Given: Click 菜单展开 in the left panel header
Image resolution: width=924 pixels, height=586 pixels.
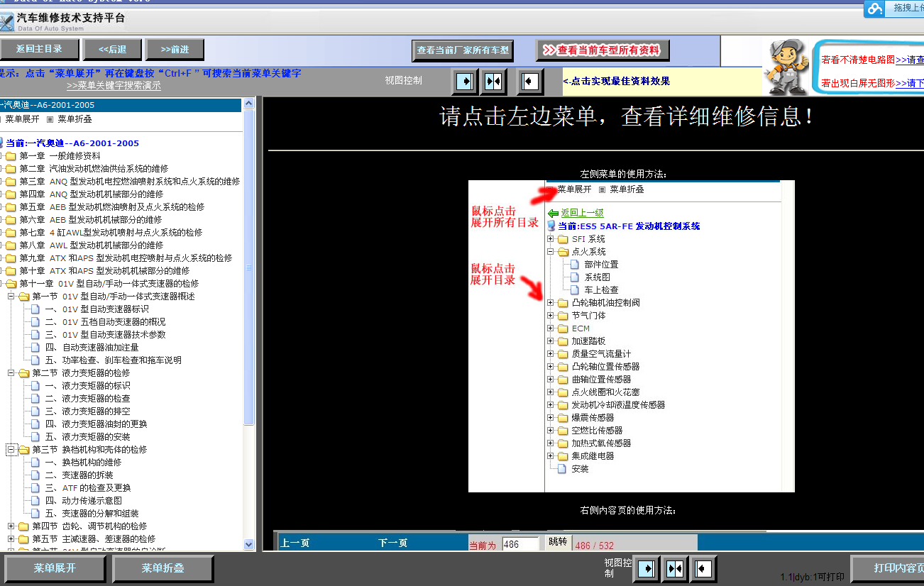Looking at the screenshot, I should (22, 119).
